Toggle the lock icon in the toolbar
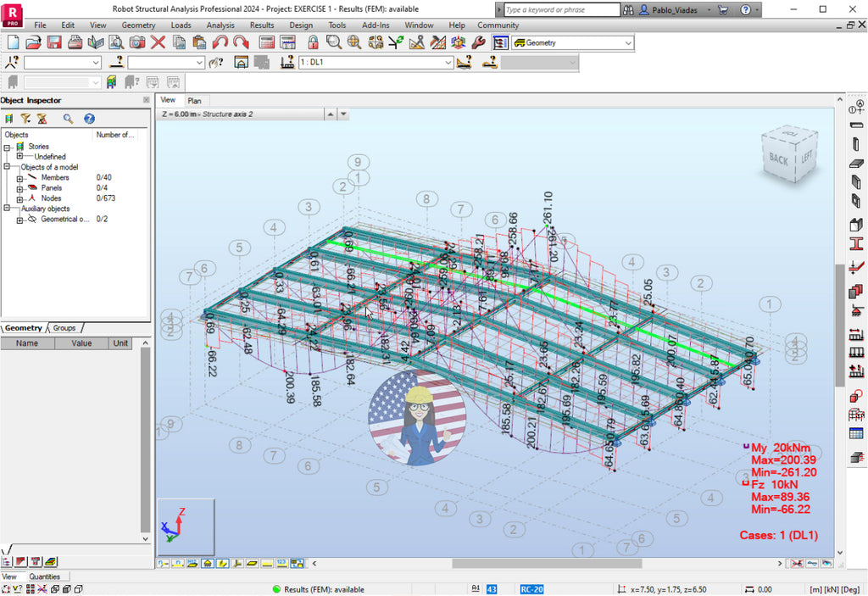868x596 pixels. (x=311, y=43)
